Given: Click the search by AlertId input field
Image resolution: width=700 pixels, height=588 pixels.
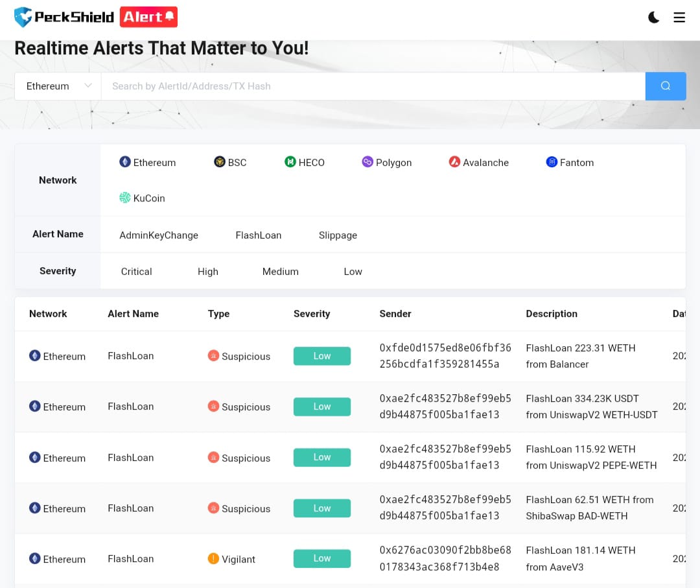Looking at the screenshot, I should click(373, 86).
